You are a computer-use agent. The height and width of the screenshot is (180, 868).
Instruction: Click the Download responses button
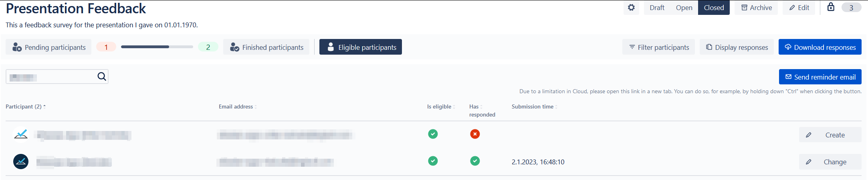tap(820, 47)
